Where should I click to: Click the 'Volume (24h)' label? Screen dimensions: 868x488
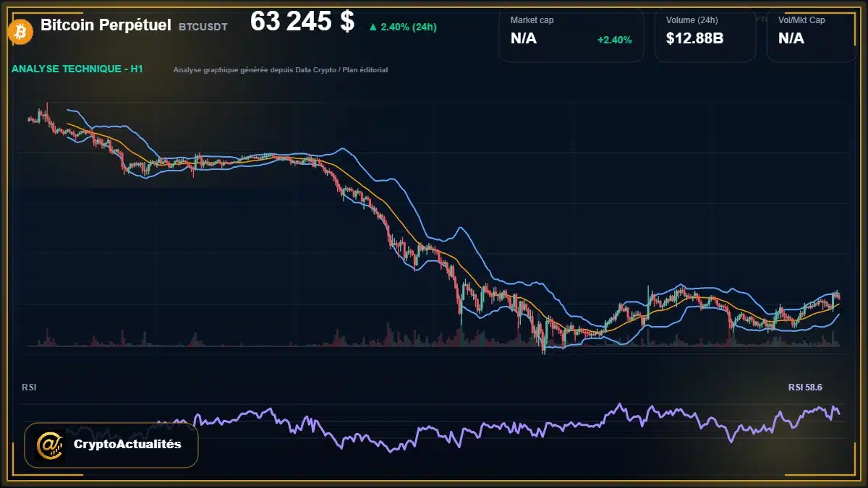[x=692, y=20]
